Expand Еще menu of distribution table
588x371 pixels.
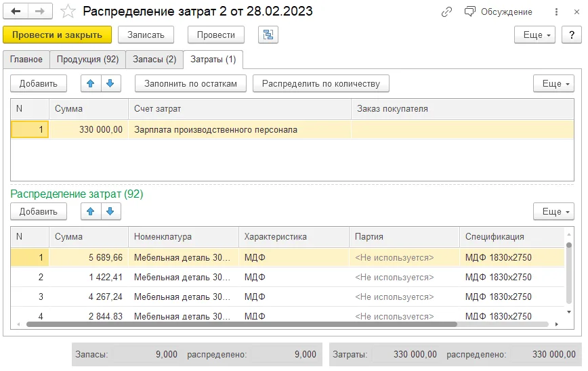pyautogui.click(x=553, y=212)
